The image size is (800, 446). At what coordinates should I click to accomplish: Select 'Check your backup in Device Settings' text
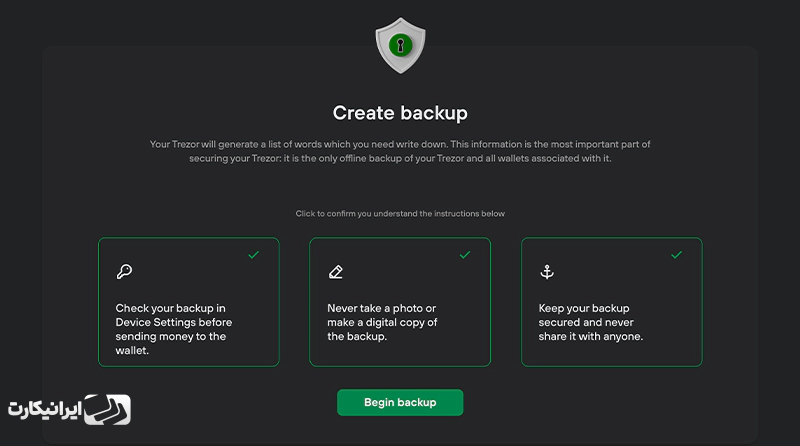point(173,329)
